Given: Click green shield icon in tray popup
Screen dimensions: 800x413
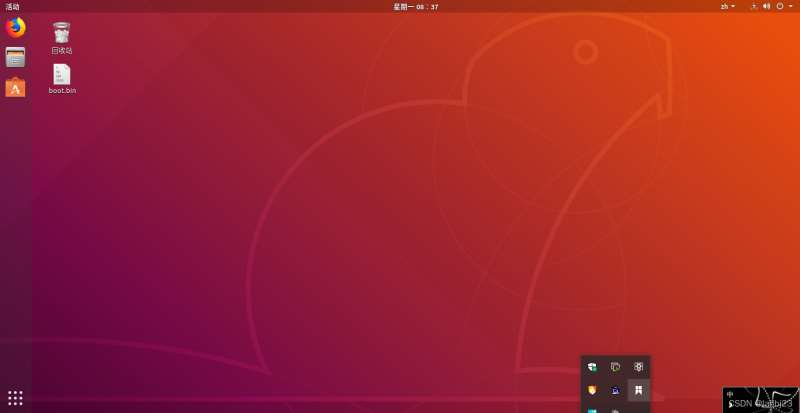Looking at the screenshot, I should (592, 367).
